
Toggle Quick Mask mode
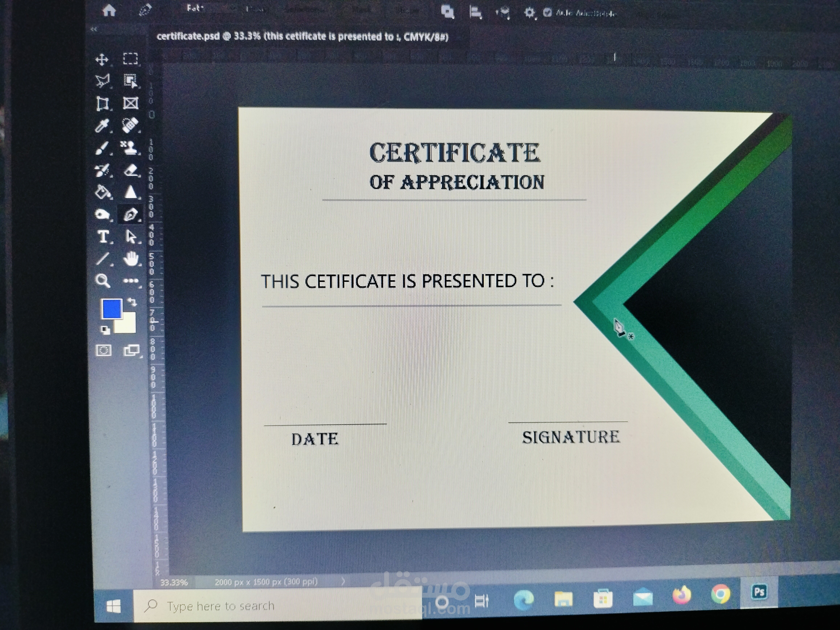(x=104, y=350)
